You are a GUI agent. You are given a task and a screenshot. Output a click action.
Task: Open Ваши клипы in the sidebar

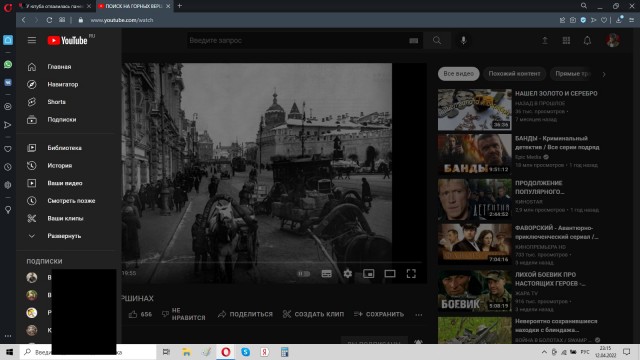(65, 218)
